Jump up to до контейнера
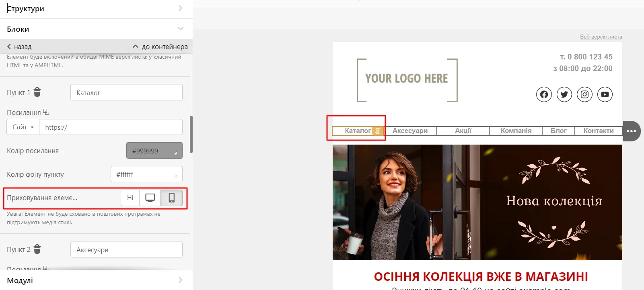Viewport: 644px width, 290px height. [160, 47]
